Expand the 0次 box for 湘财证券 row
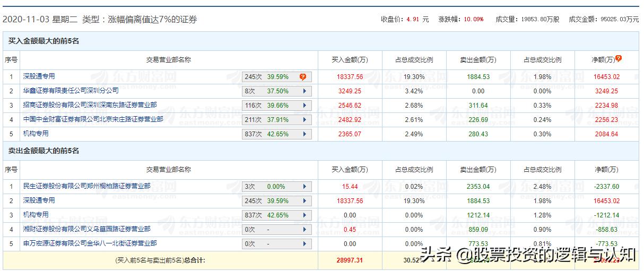The image size is (644, 271). (x=304, y=230)
